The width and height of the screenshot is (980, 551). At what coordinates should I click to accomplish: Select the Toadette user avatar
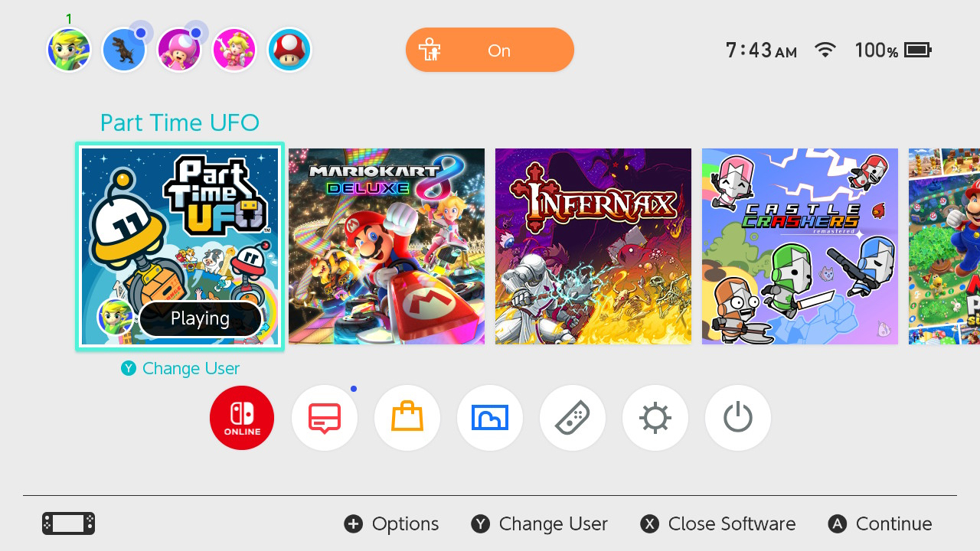(x=179, y=51)
